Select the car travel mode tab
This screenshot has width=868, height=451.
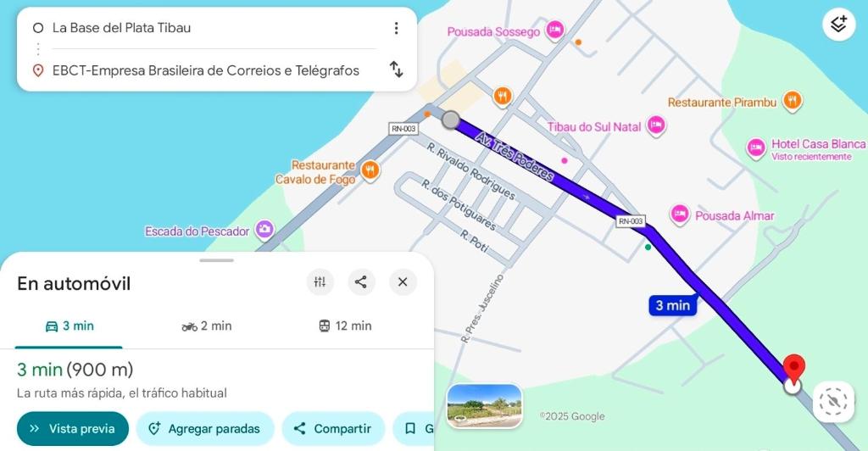(x=70, y=326)
